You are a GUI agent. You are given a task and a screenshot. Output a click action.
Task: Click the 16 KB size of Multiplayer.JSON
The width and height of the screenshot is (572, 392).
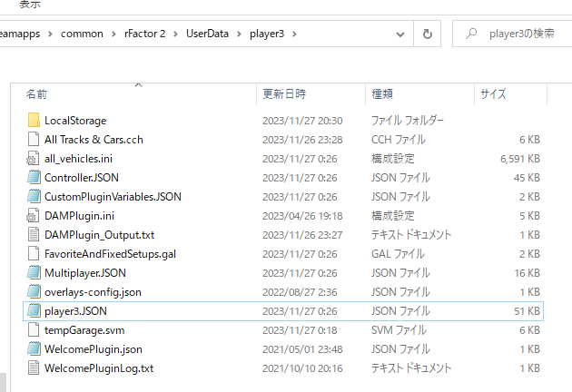[527, 273]
